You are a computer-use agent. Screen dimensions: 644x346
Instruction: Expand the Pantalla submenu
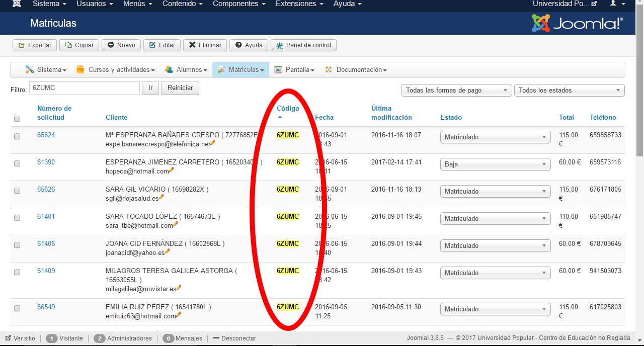[294, 70]
